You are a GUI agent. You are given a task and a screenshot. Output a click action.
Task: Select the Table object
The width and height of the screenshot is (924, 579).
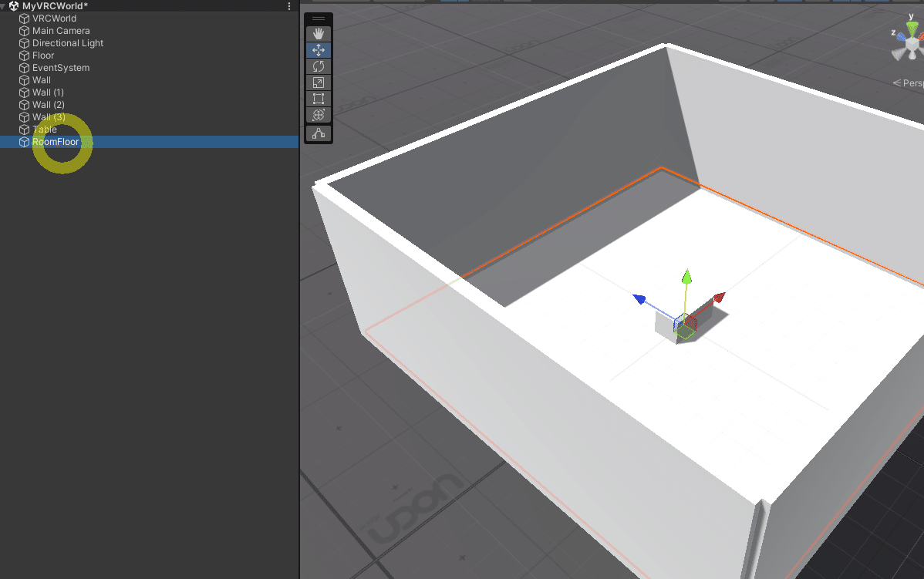coord(44,130)
